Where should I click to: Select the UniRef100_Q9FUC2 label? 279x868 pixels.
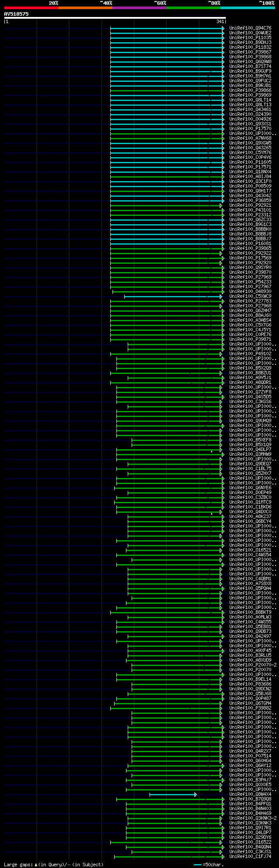(250, 81)
